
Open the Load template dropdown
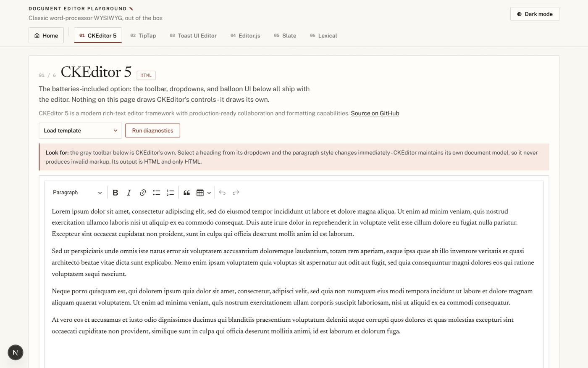pos(80,130)
